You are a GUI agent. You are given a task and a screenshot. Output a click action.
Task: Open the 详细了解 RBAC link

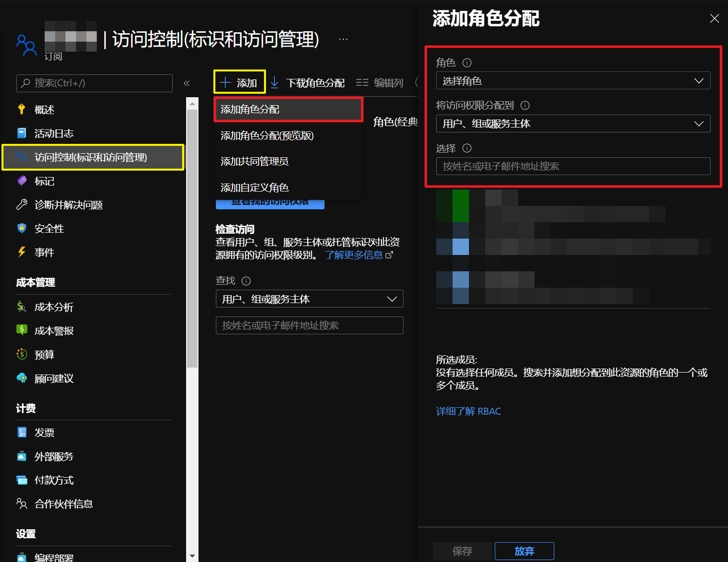[468, 411]
